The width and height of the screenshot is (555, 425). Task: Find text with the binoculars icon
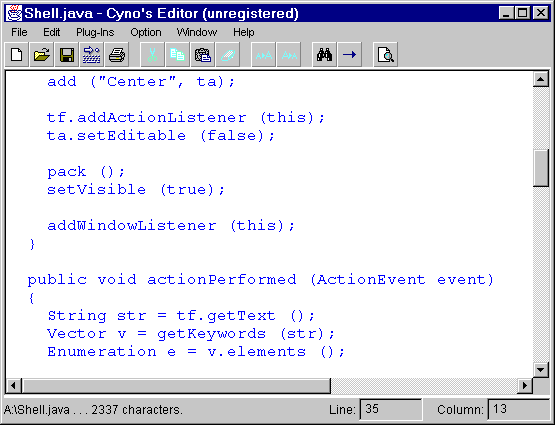coord(324,55)
